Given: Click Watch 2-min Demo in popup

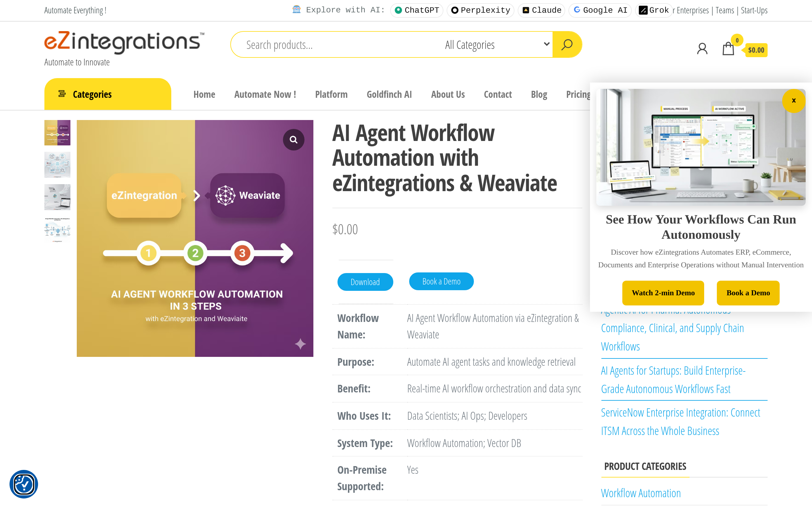Looking at the screenshot, I should pyautogui.click(x=663, y=293).
